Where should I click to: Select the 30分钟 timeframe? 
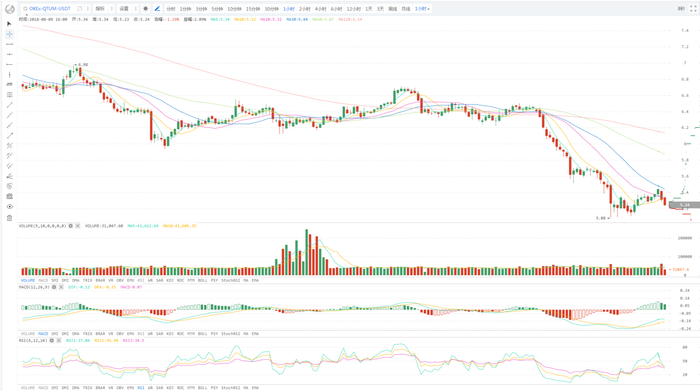coord(271,8)
